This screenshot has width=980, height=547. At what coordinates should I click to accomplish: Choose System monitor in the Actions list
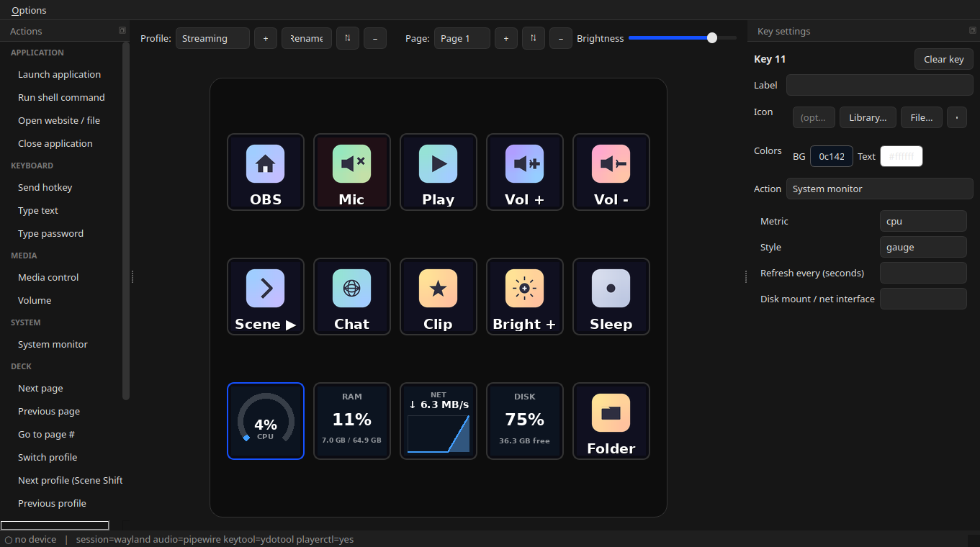pos(53,344)
